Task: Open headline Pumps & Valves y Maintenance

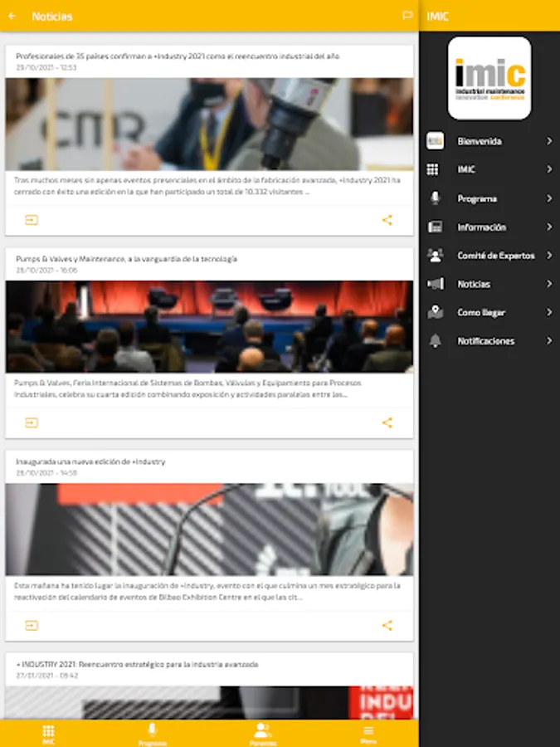Action: 127,259
